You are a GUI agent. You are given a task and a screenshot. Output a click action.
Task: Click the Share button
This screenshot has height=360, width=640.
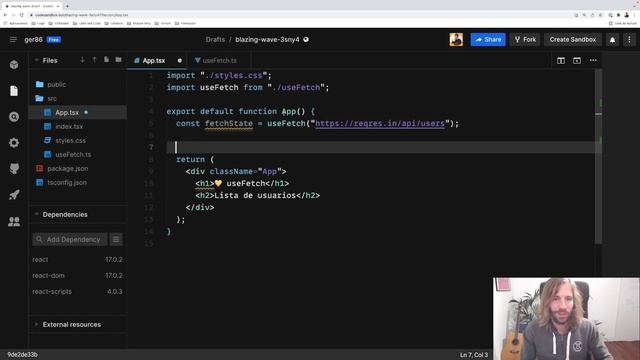click(488, 40)
